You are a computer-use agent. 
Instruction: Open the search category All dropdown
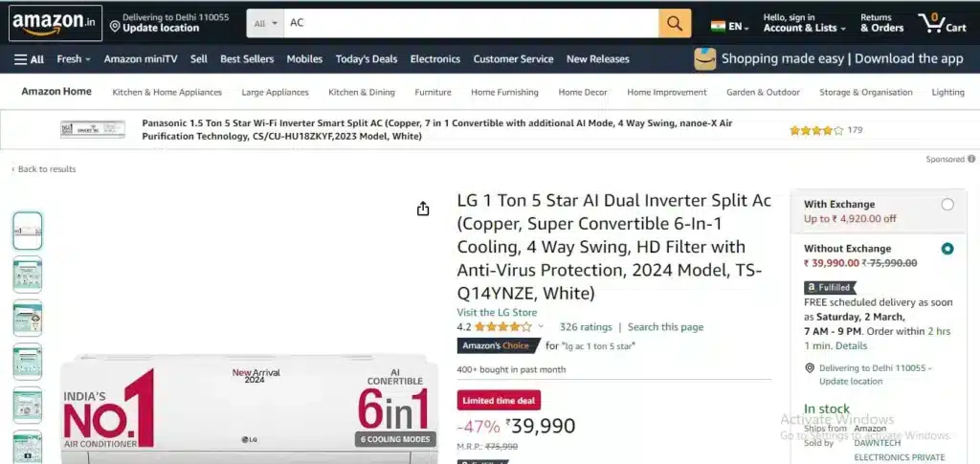[266, 23]
